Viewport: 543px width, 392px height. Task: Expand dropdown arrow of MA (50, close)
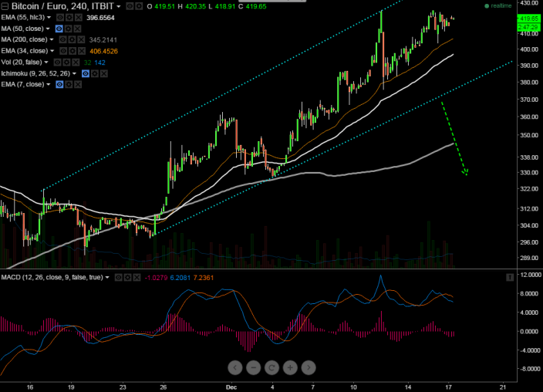tap(48, 29)
